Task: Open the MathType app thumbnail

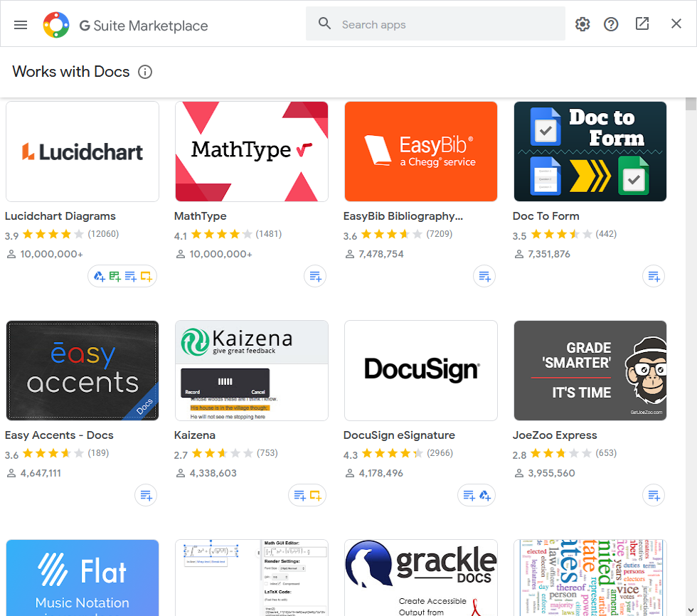Action: point(252,152)
